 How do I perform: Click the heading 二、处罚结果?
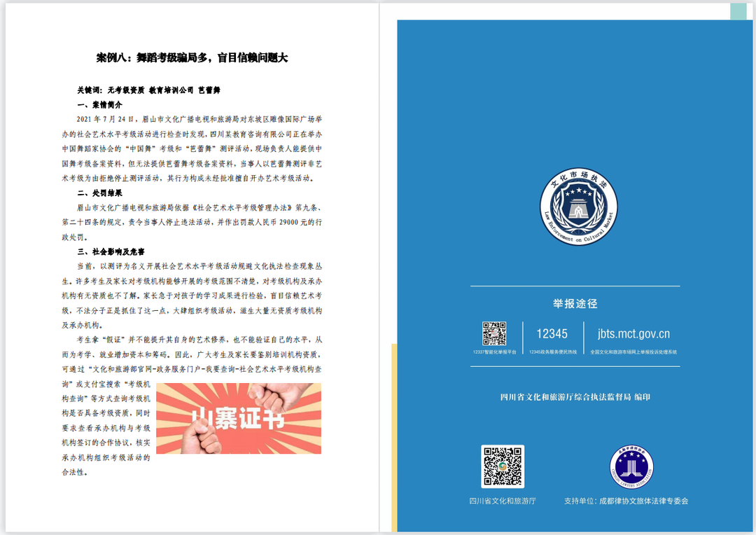pyautogui.click(x=100, y=193)
